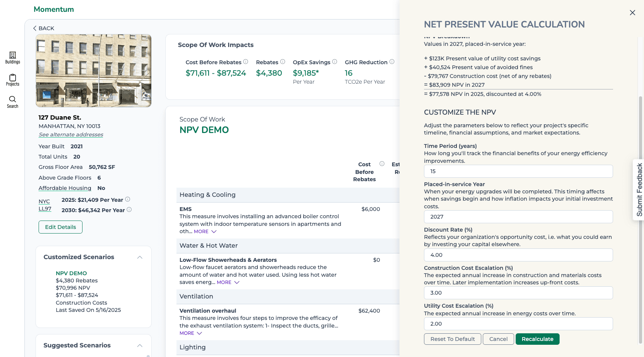Screen dimensions: 644x357
Task: Select the NPV DEMO scenario
Action: 71,273
